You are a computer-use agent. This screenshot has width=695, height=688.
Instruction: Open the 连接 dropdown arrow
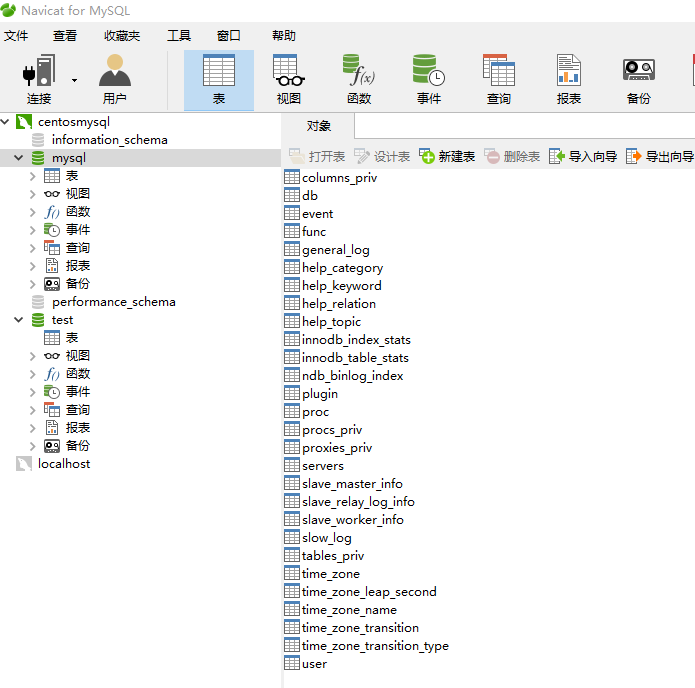click(x=74, y=80)
